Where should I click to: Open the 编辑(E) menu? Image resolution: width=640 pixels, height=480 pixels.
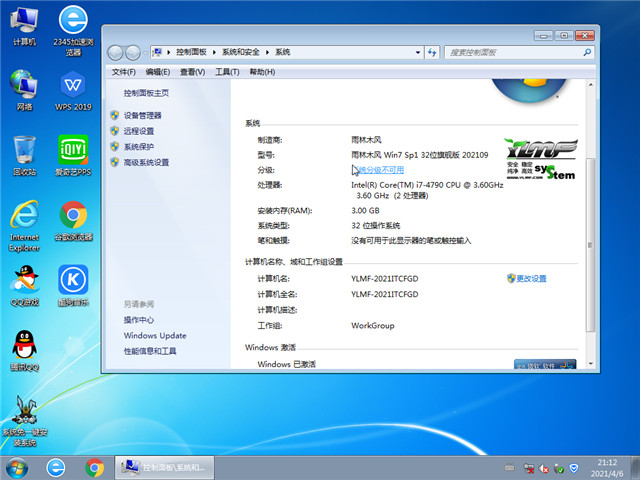pyautogui.click(x=158, y=72)
